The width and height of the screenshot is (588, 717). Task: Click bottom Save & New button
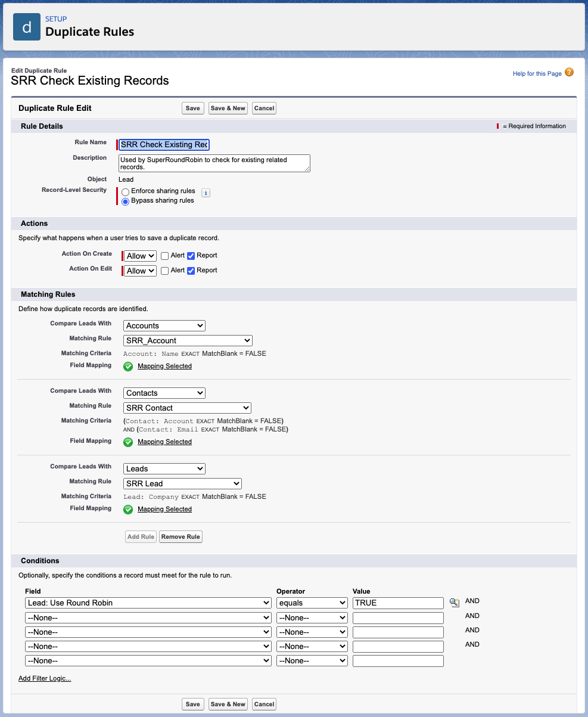pyautogui.click(x=228, y=704)
